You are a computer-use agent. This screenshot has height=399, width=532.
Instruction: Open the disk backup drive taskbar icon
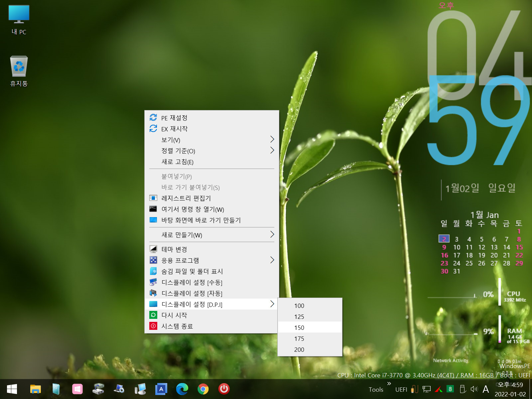pyautogui.click(x=98, y=389)
